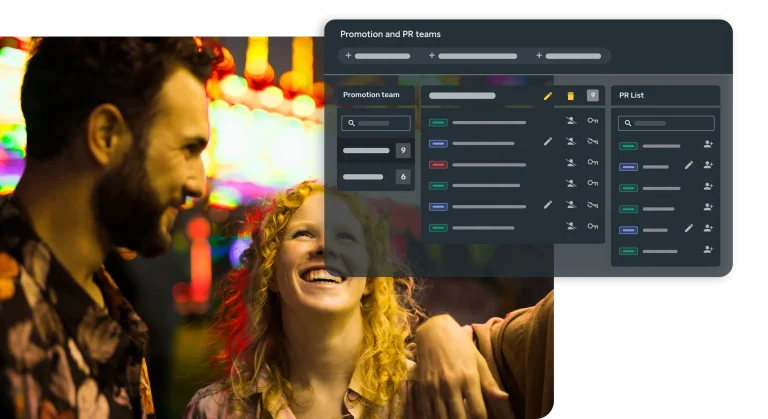Click the red color tag in member list
This screenshot has height=419, width=768.
point(437,164)
